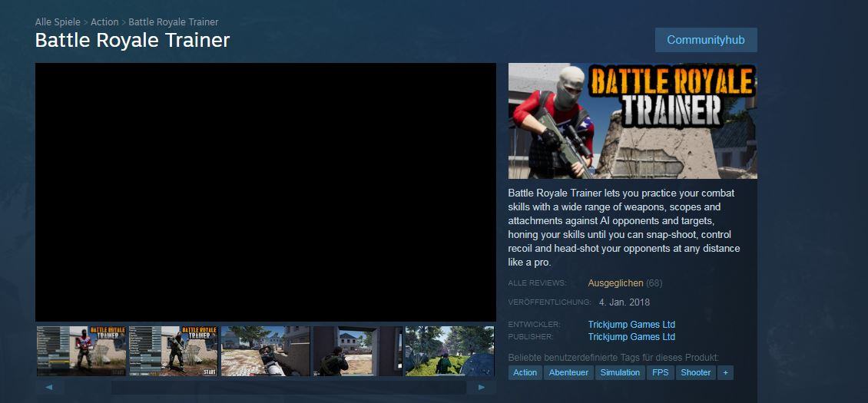Select fourth thumbnail viewing through doorway
This screenshot has width=868, height=403.
point(358,351)
